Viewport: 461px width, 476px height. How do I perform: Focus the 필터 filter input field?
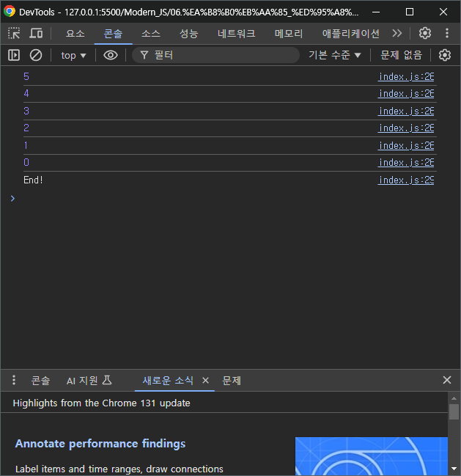215,55
